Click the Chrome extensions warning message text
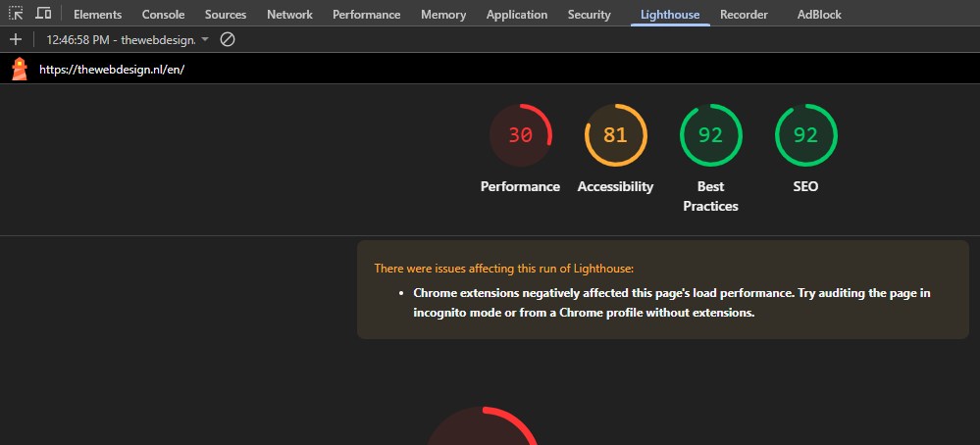 click(x=672, y=303)
